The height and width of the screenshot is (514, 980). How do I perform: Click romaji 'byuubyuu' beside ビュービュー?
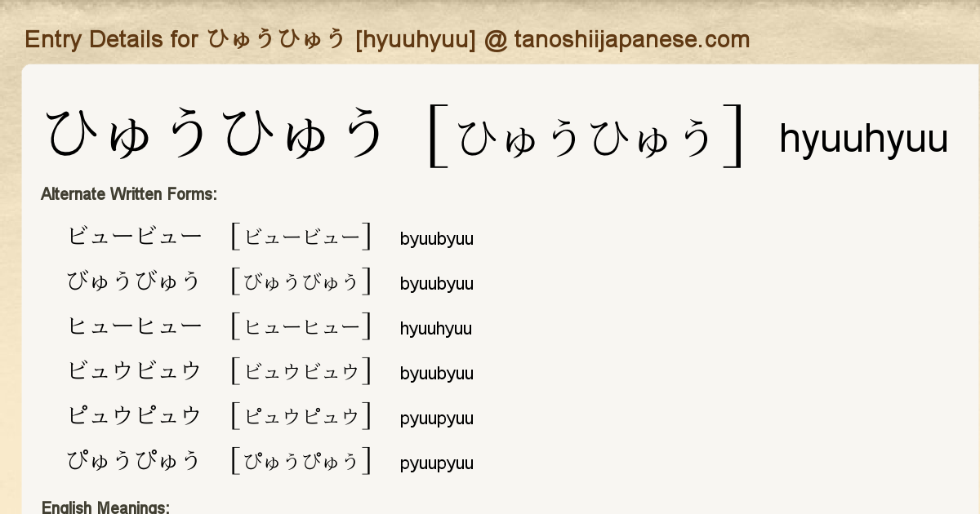pos(436,239)
